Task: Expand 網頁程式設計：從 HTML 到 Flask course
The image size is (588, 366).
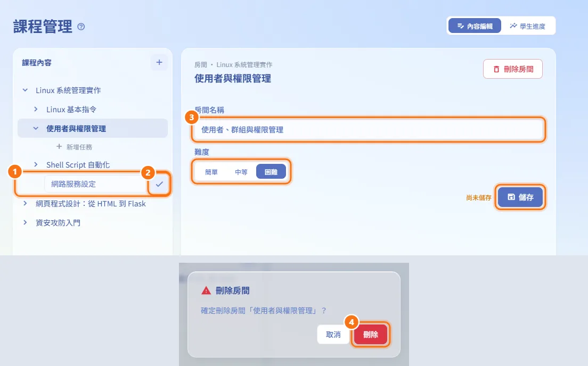Action: tap(25, 203)
